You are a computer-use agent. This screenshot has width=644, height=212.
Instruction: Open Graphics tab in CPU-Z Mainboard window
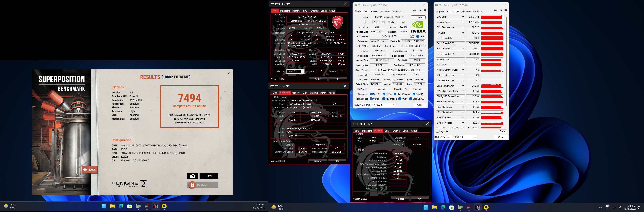[x=314, y=93]
